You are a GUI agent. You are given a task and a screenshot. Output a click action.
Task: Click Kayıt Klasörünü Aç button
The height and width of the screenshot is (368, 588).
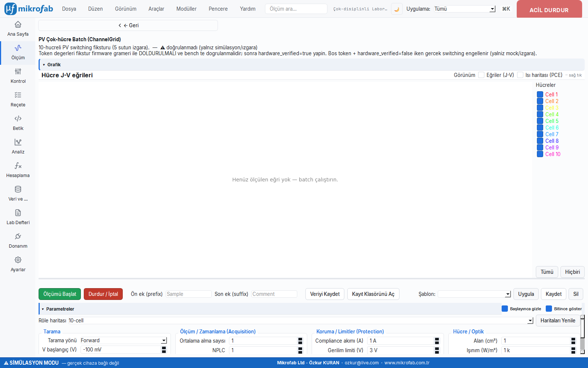pyautogui.click(x=373, y=294)
